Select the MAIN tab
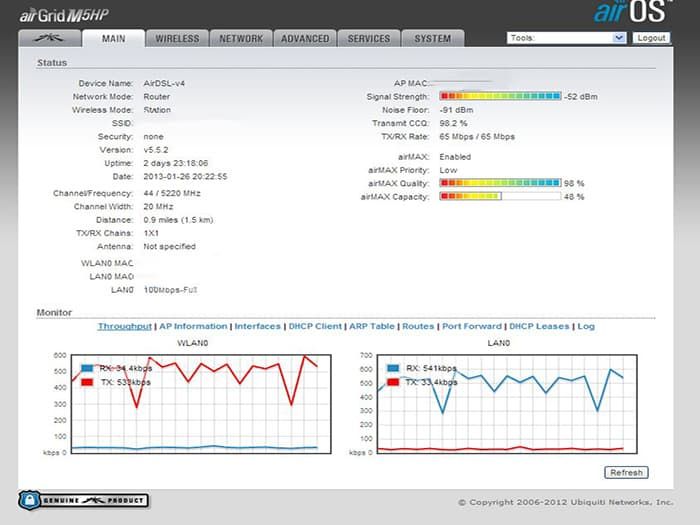The height and width of the screenshot is (525, 700). coord(112,39)
